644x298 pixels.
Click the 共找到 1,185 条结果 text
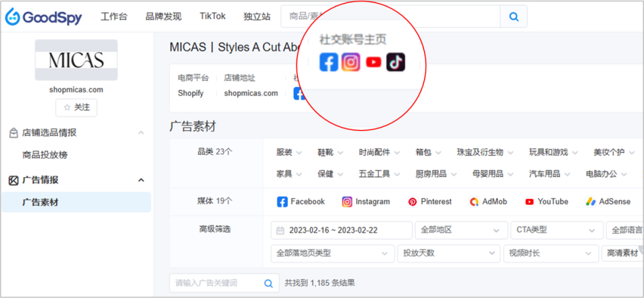point(320,283)
